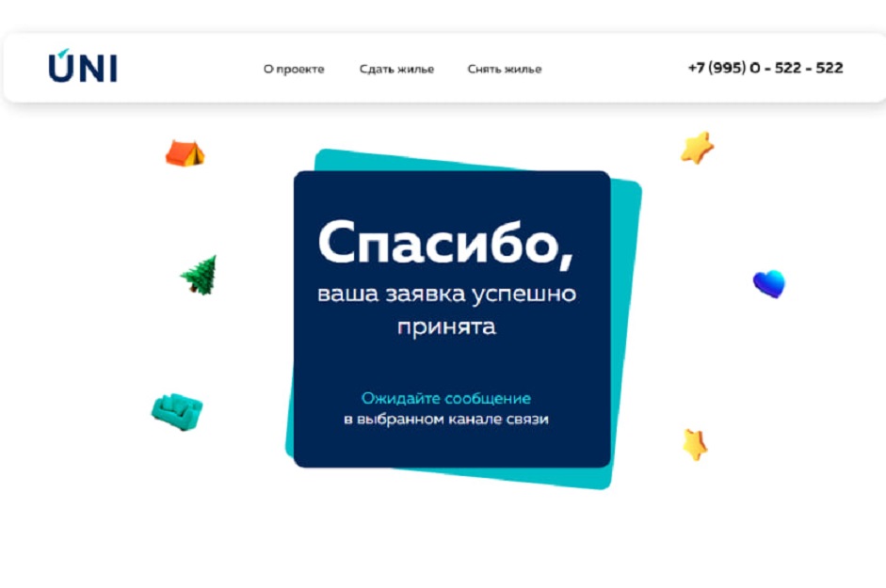Click the blue heart icon

(769, 283)
